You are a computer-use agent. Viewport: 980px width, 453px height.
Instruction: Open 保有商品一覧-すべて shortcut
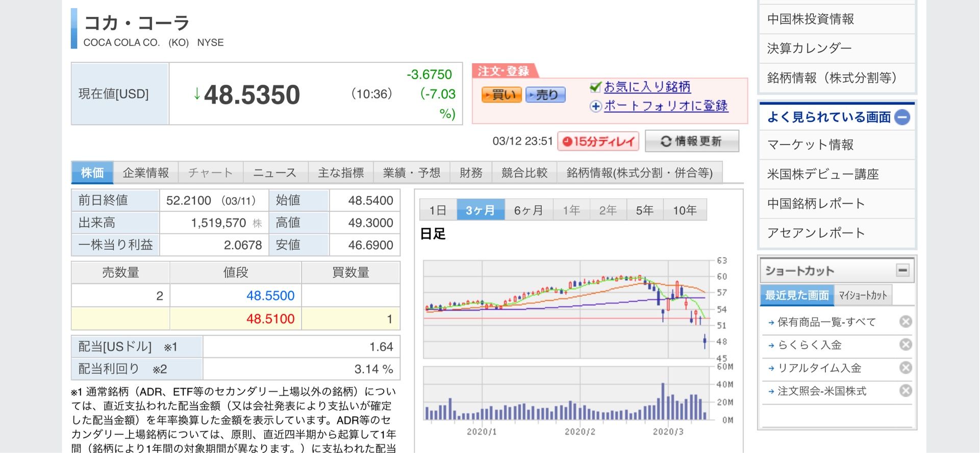[826, 322]
